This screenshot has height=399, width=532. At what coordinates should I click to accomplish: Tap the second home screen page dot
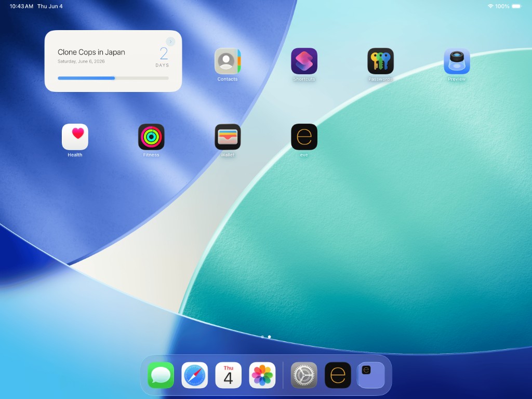[270, 337]
